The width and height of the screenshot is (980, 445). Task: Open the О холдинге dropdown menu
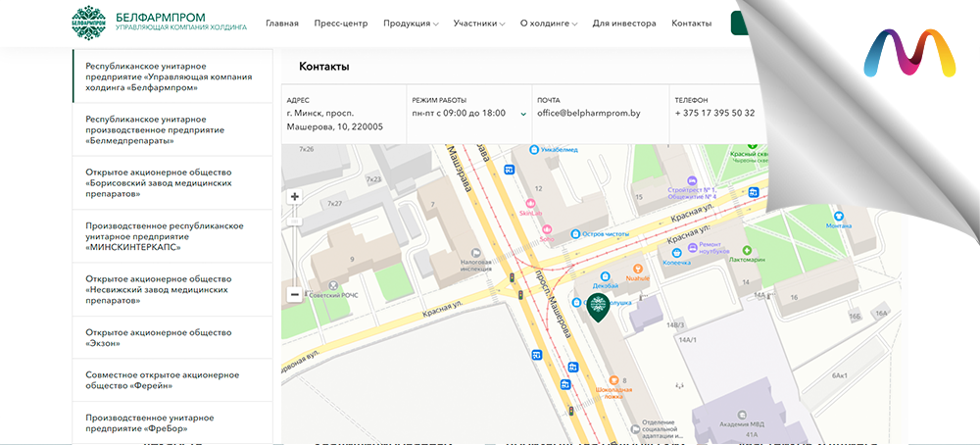[549, 23]
